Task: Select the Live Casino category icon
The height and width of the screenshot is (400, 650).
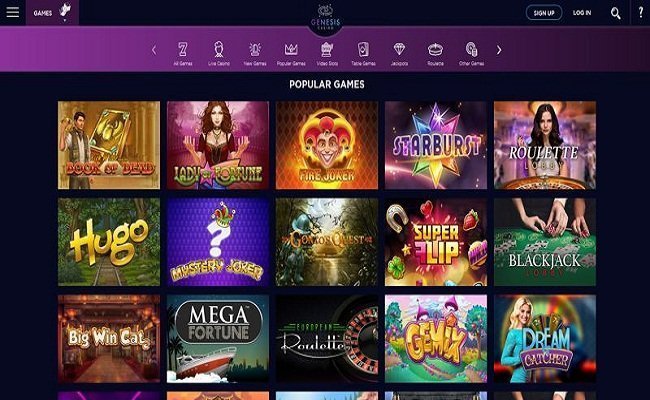Action: point(219,49)
